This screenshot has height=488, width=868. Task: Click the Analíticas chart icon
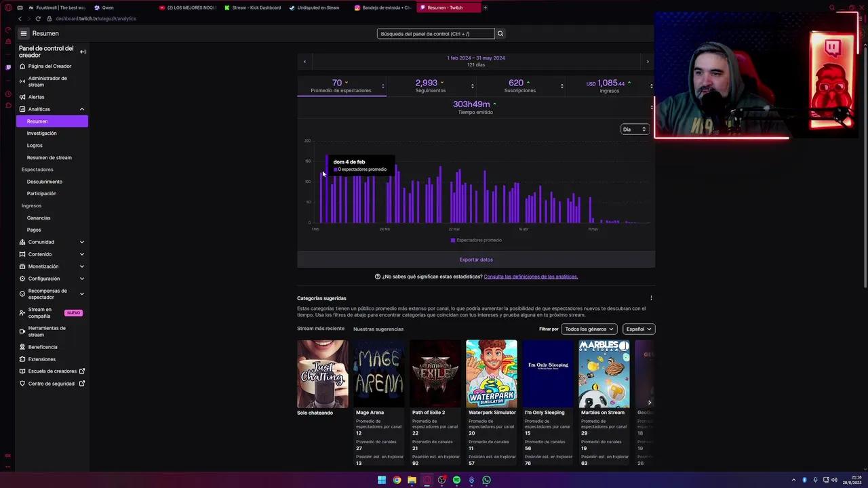[22, 109]
